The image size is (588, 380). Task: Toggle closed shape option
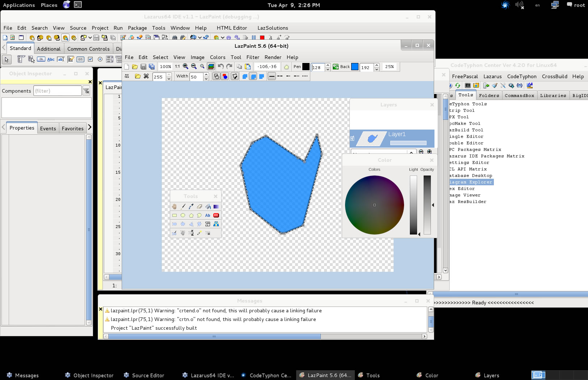(235, 76)
